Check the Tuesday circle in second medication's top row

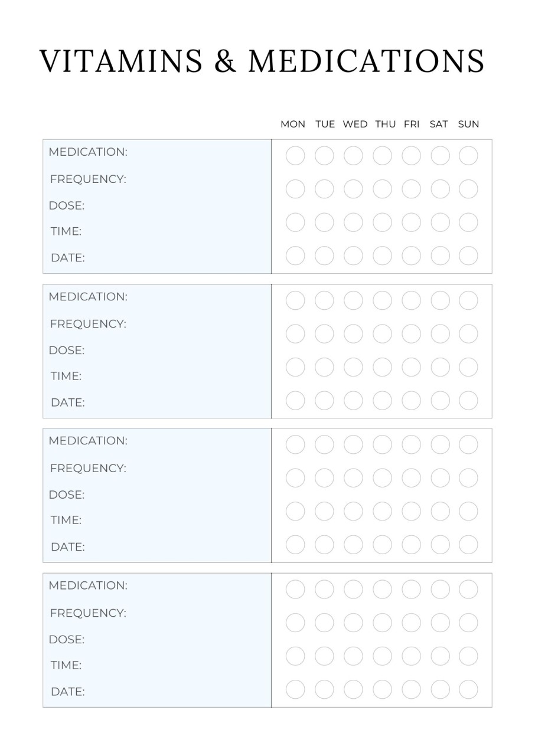tap(324, 300)
